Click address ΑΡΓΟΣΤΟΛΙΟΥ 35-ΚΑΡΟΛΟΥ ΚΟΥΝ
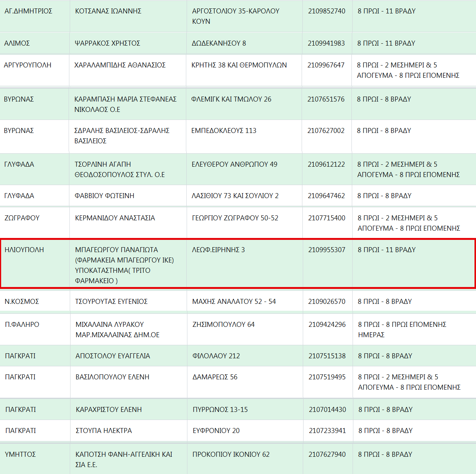 236,16
